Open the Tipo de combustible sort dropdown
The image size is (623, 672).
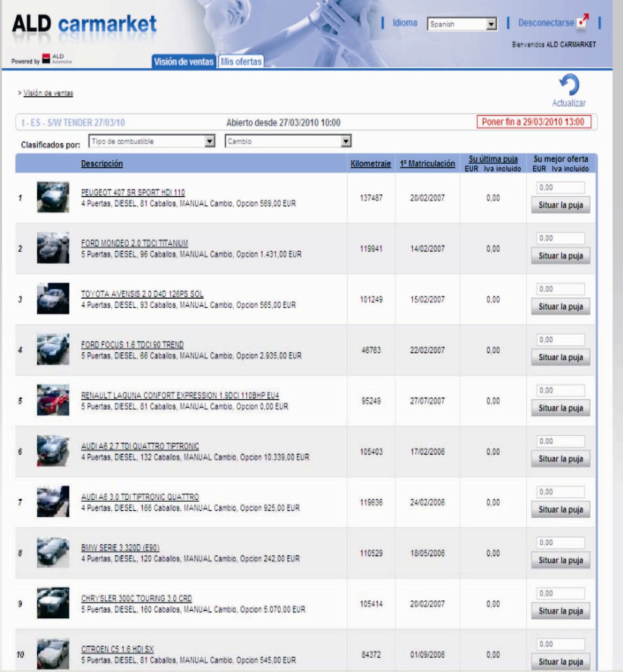(x=210, y=141)
